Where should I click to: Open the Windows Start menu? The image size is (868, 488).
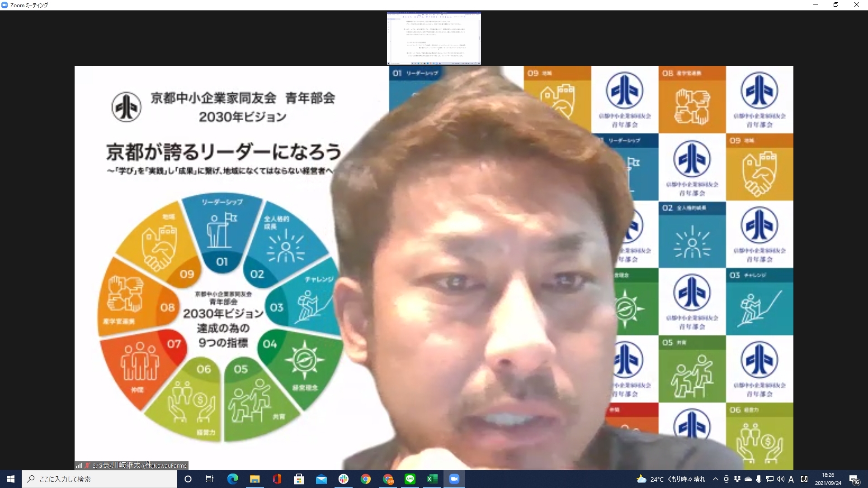pos(11,479)
